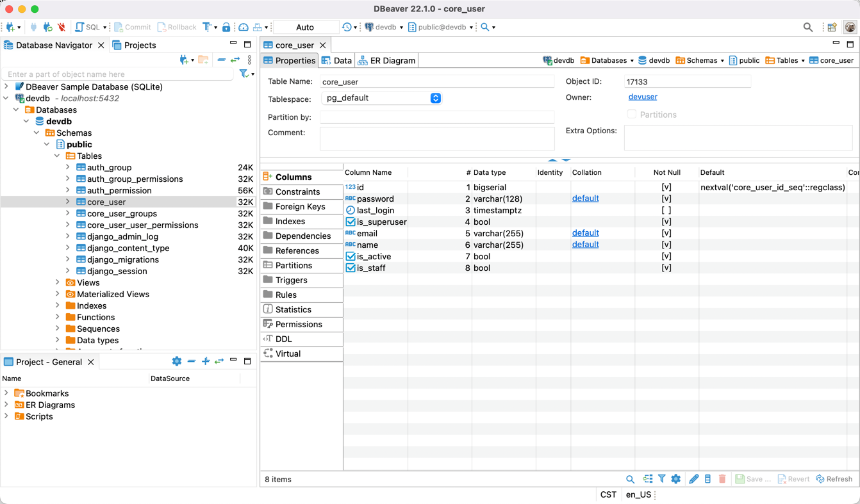
Task: Click the Tables breadcrumb
Action: point(785,60)
